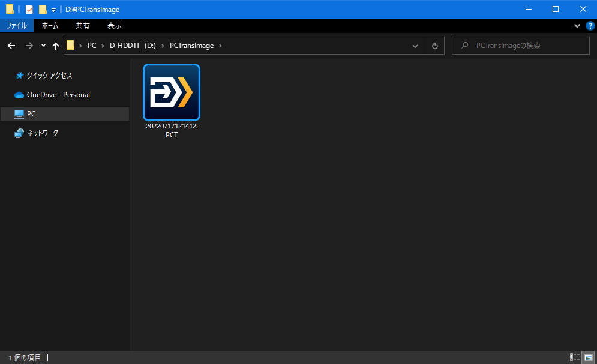Click the magnifier icon in search box
This screenshot has width=597, height=364.
(x=464, y=46)
